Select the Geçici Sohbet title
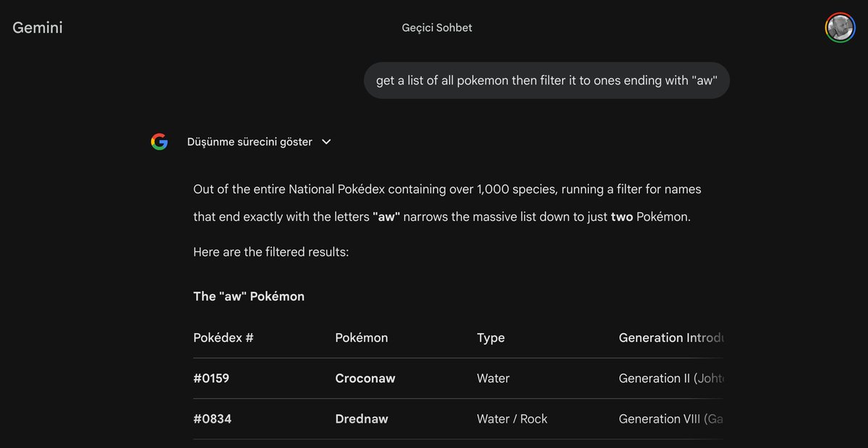868x448 pixels. coord(437,28)
